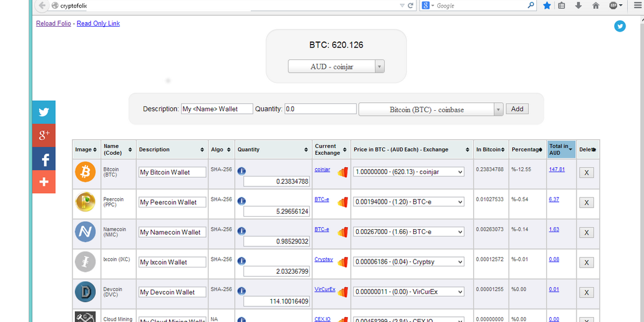Click the Read Only Link
The image size is (644, 322).
(x=98, y=24)
